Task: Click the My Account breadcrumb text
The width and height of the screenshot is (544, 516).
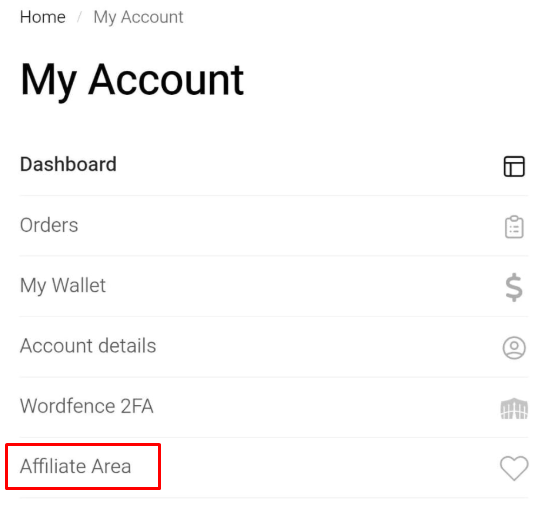Action: pos(138,18)
